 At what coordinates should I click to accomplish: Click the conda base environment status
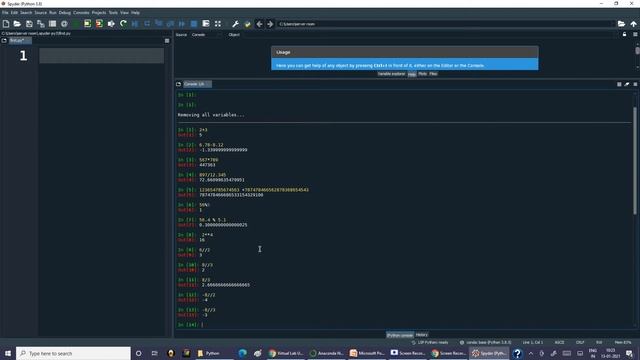(x=485, y=342)
